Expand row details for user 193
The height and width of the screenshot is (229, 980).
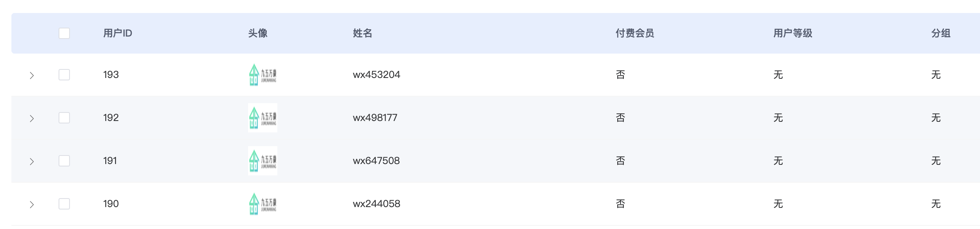point(32,76)
